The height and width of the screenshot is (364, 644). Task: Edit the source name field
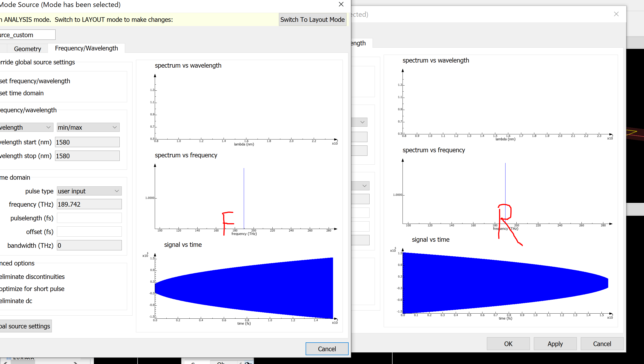pyautogui.click(x=27, y=35)
